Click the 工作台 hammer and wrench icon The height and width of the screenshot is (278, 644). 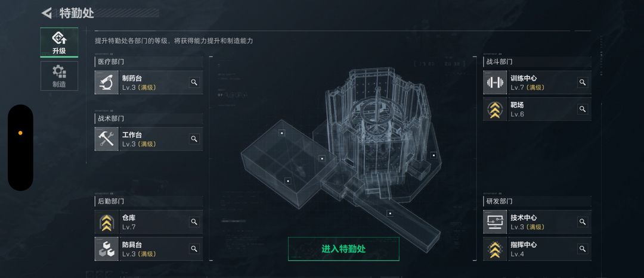tap(106, 139)
